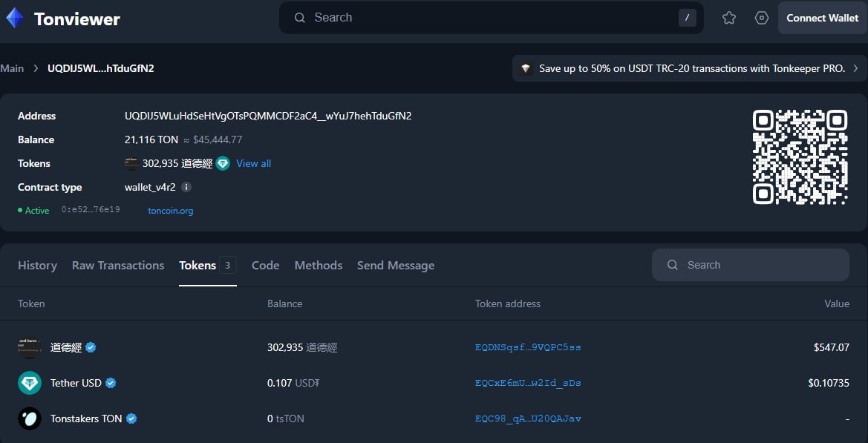Click the Tonstakers TON token name
The width and height of the screenshot is (868, 443).
[x=86, y=419]
